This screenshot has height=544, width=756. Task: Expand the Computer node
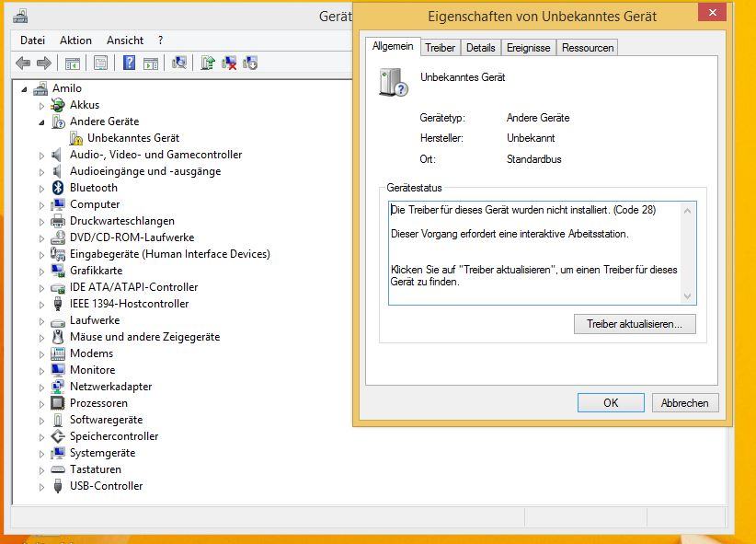tap(41, 205)
